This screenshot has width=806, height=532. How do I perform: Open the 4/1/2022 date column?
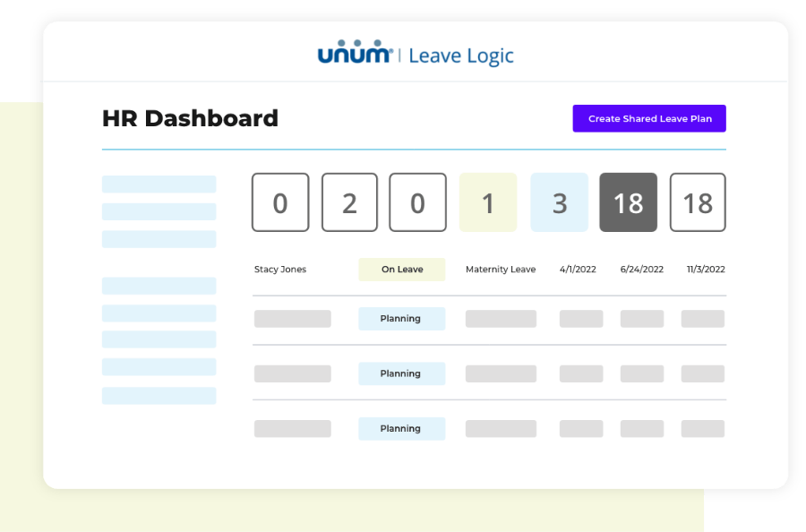click(x=578, y=269)
